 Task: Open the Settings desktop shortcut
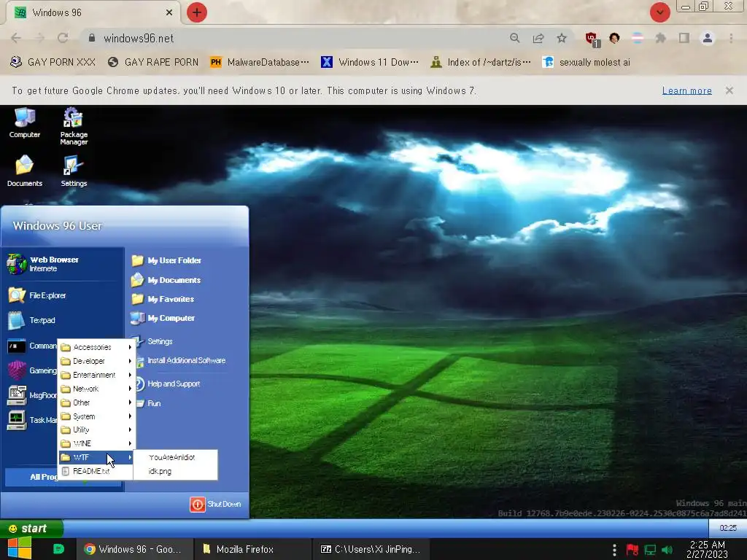pyautogui.click(x=74, y=171)
